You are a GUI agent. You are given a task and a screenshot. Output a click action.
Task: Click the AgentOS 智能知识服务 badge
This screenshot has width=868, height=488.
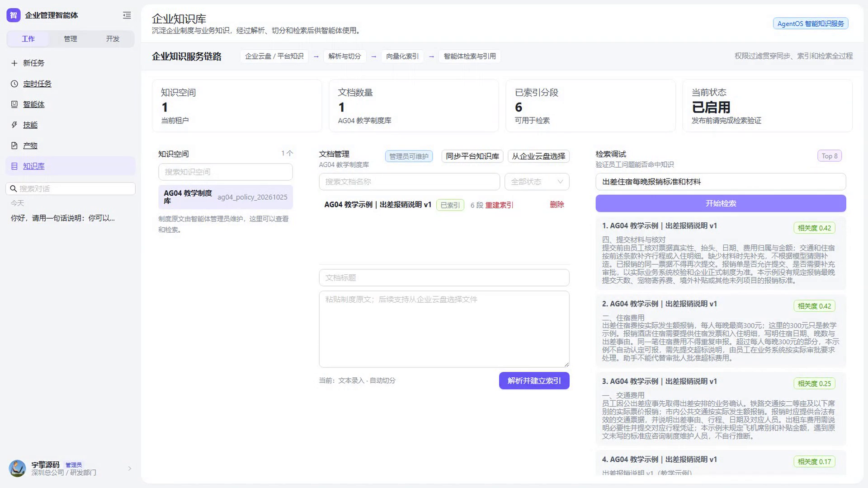click(x=810, y=23)
